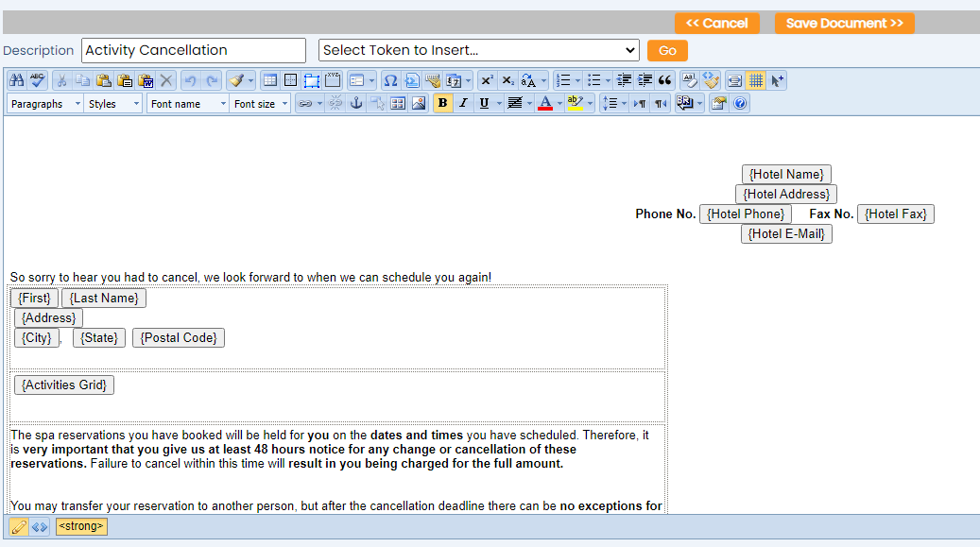Click the Cancel button

coord(717,23)
